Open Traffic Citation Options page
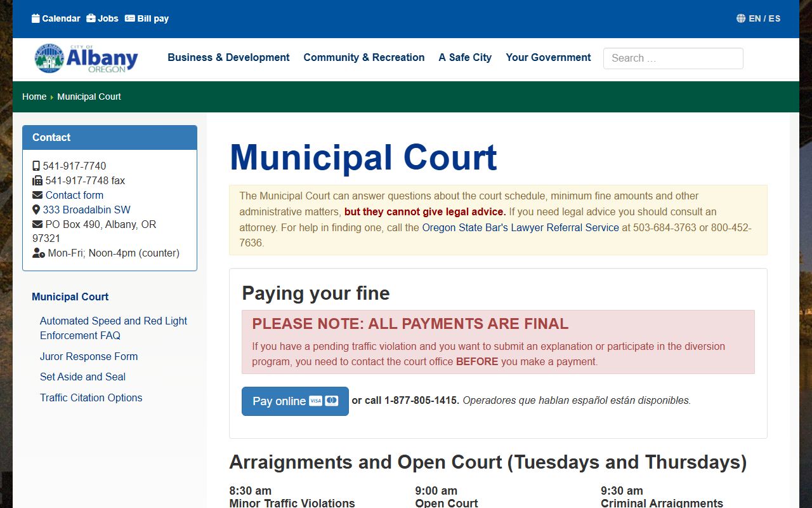This screenshot has width=812, height=508. [x=91, y=398]
